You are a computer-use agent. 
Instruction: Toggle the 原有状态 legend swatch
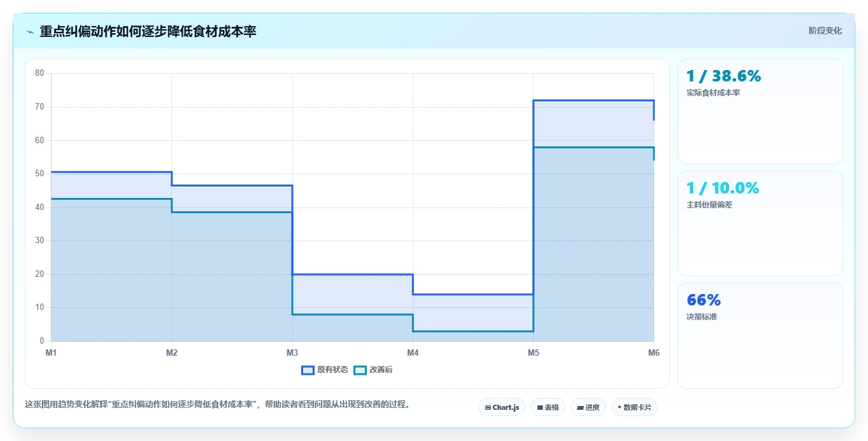click(308, 370)
